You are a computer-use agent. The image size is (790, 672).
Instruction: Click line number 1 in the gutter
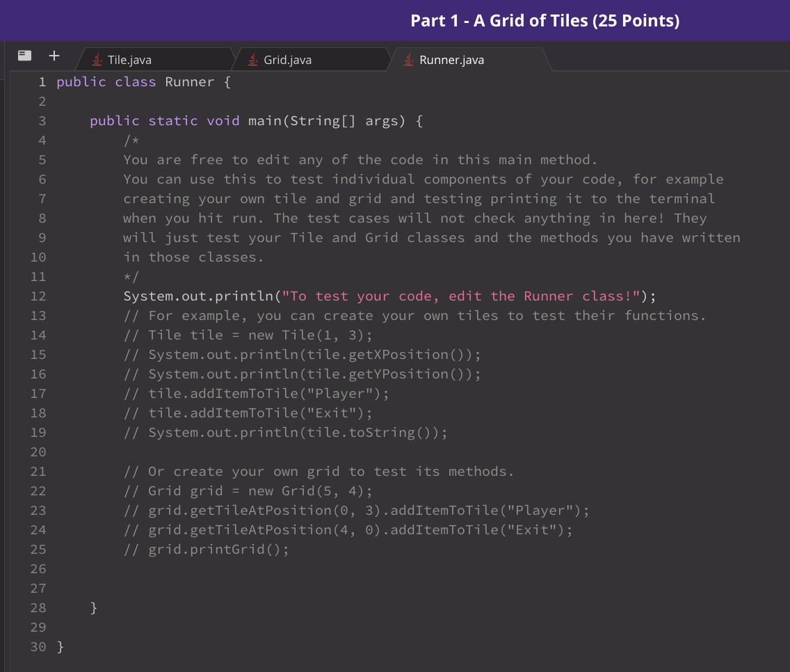coord(42,81)
